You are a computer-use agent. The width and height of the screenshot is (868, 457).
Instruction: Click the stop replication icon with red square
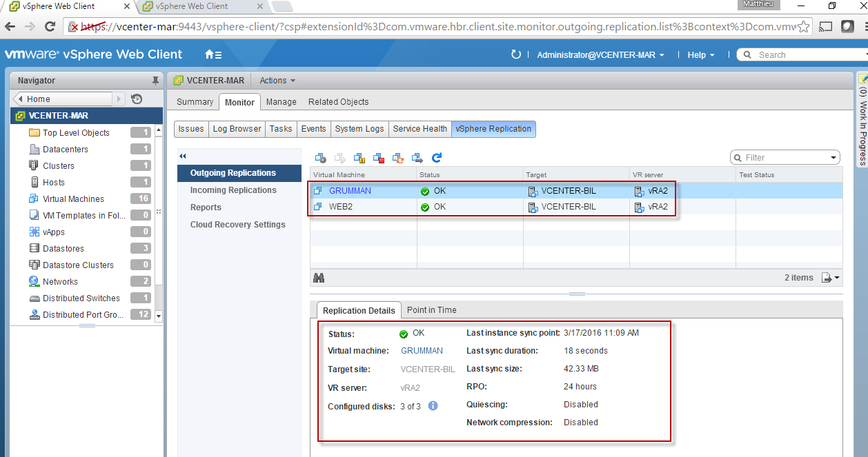[x=379, y=157]
